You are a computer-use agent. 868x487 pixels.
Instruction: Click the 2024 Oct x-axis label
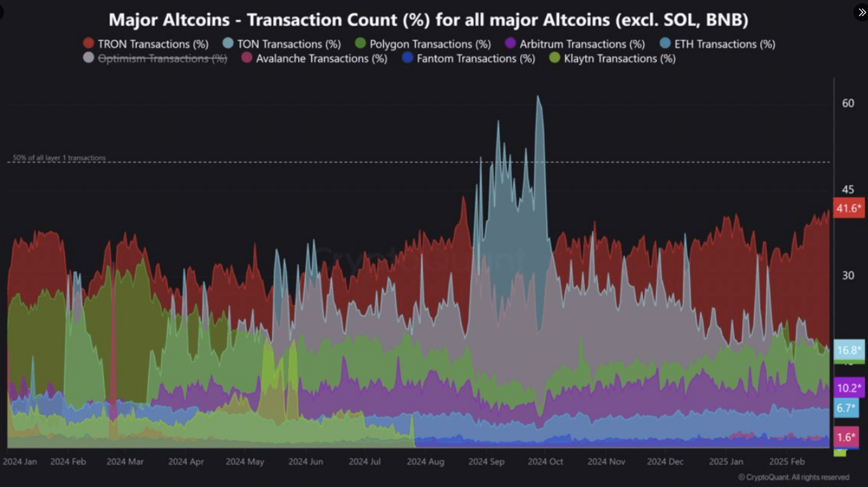(545, 462)
